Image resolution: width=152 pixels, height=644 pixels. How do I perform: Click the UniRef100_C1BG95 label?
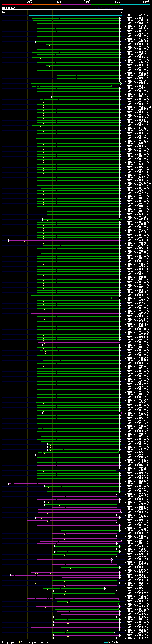[136, 360]
